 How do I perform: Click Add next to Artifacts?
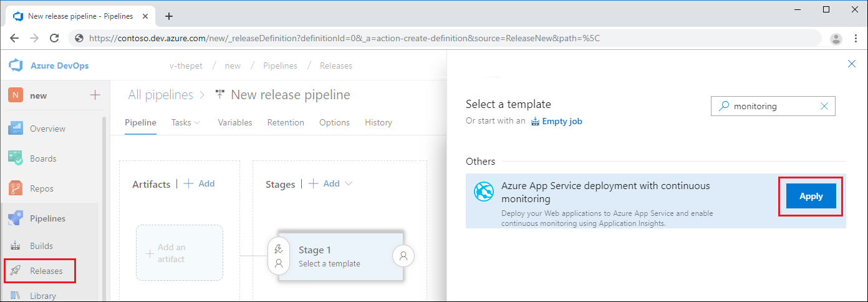199,183
